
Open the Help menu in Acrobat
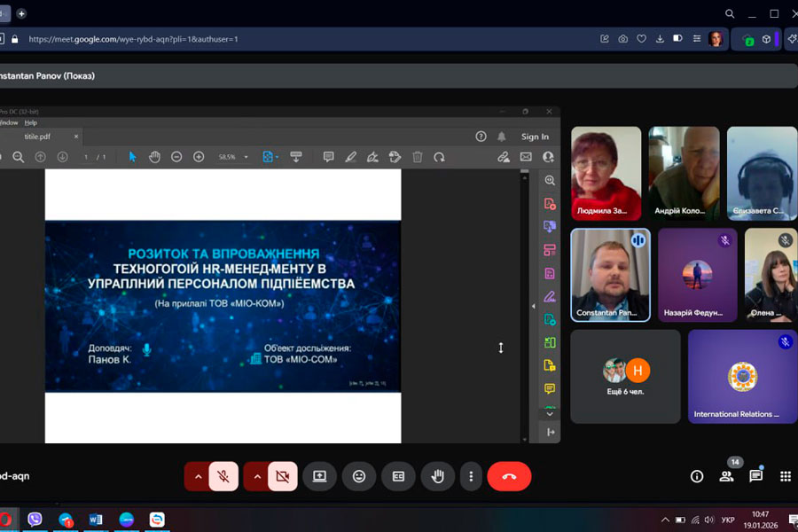pyautogui.click(x=31, y=122)
